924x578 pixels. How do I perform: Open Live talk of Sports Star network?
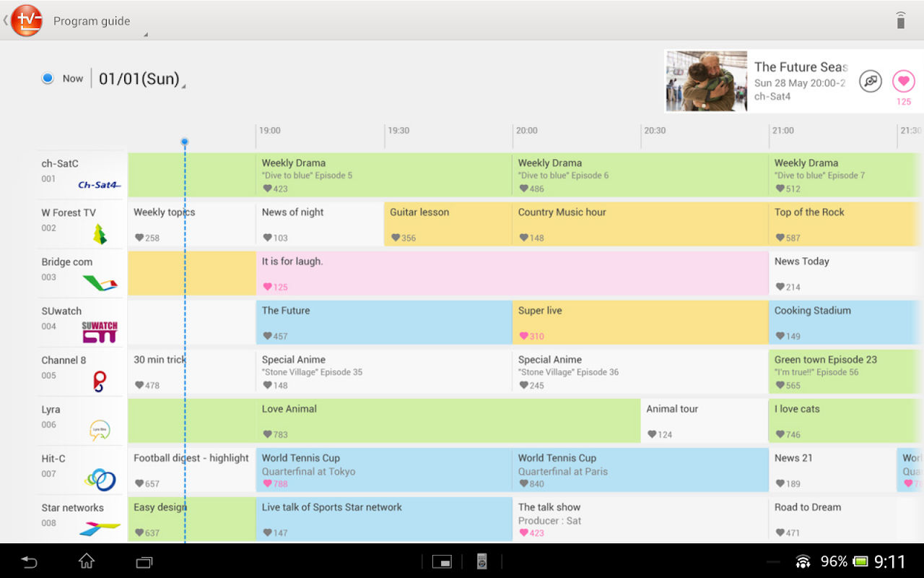point(384,519)
